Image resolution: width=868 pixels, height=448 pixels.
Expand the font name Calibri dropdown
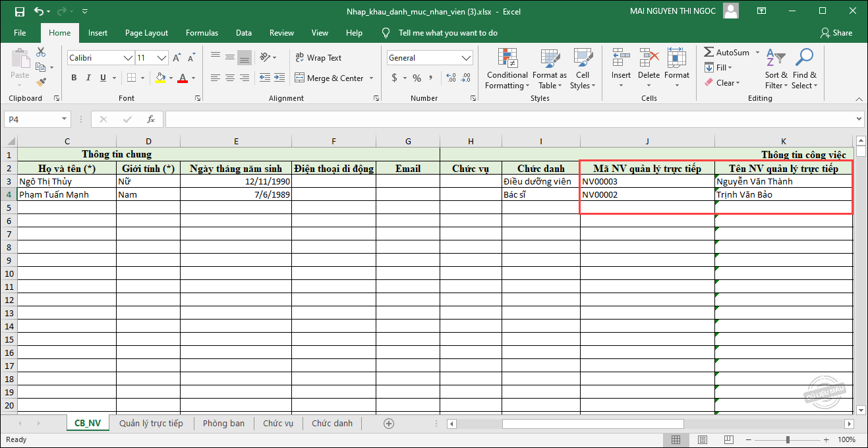point(128,58)
